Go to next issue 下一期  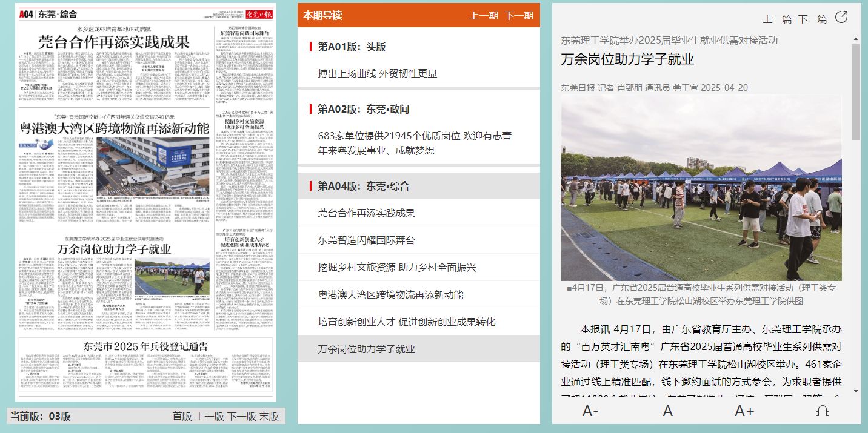tap(519, 16)
